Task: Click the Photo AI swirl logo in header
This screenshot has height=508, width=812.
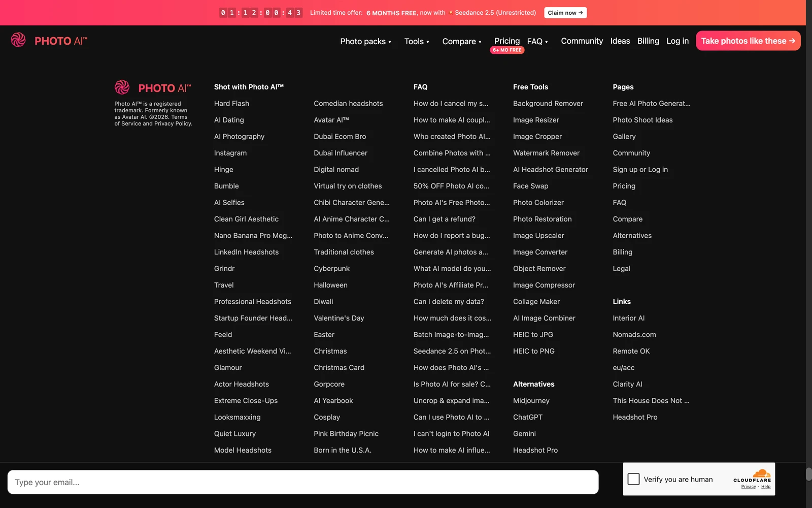Action: 18,40
